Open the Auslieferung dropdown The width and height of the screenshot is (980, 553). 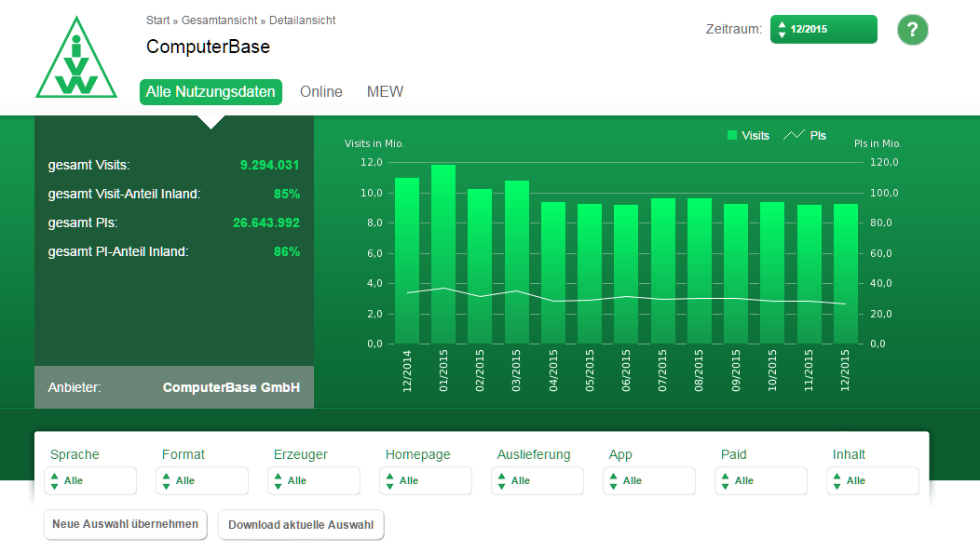coord(538,480)
